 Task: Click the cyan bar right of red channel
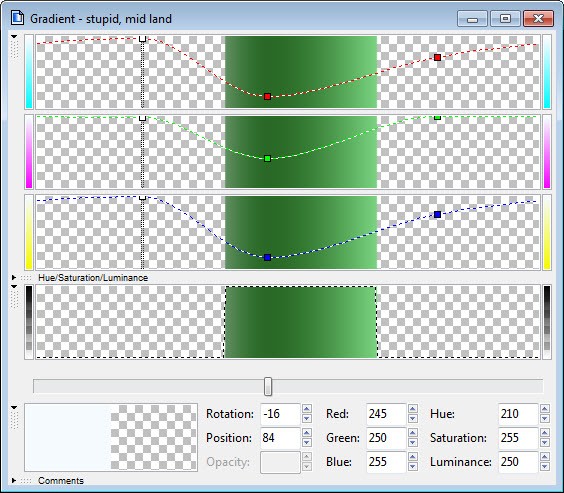(x=547, y=72)
